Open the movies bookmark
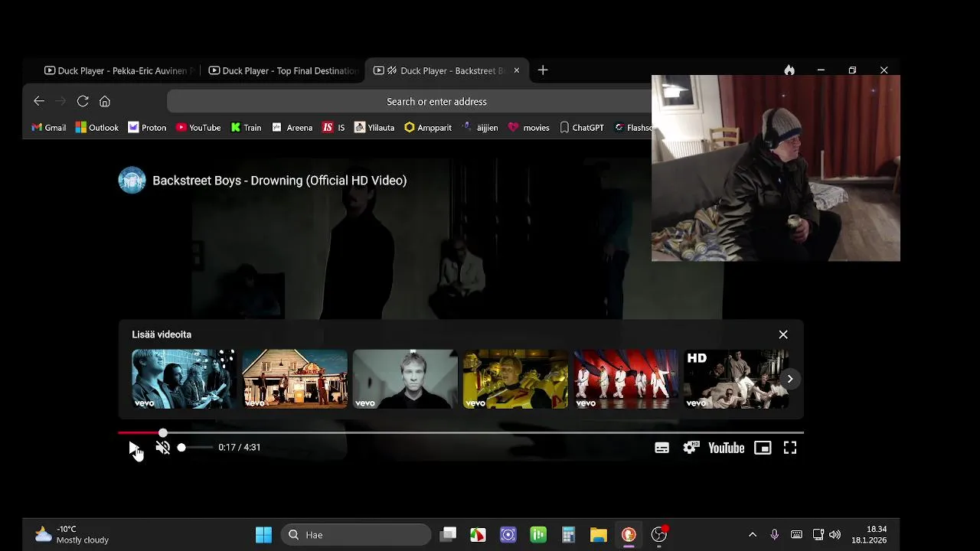Image resolution: width=980 pixels, height=551 pixels. 528,128
